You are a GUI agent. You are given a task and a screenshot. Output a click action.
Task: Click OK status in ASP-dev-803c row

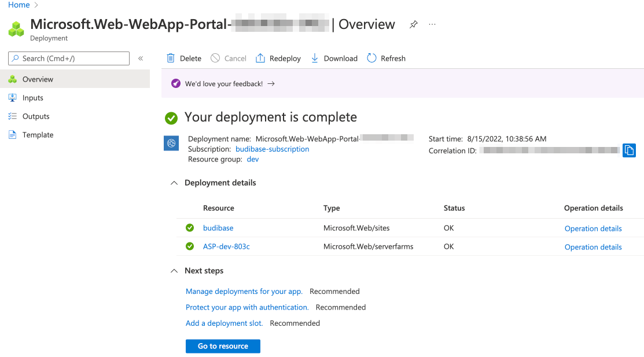[x=448, y=246]
